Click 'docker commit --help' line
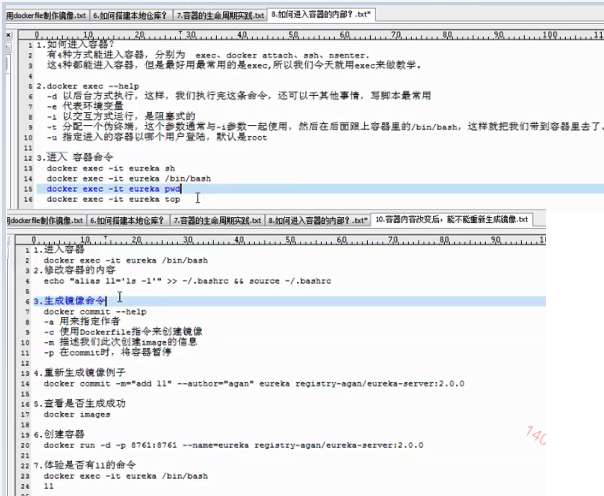604x496 pixels. coord(95,312)
